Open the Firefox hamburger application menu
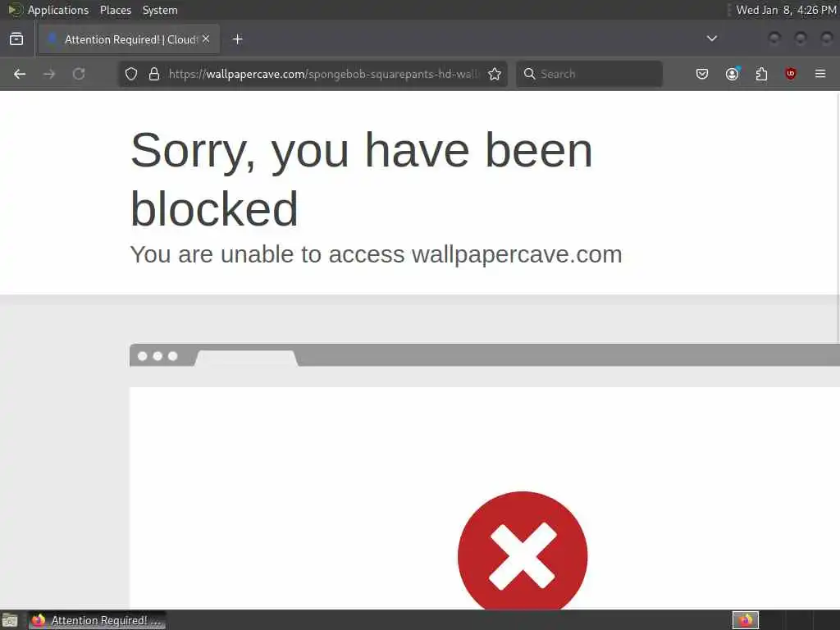The image size is (840, 630). pyautogui.click(x=820, y=74)
